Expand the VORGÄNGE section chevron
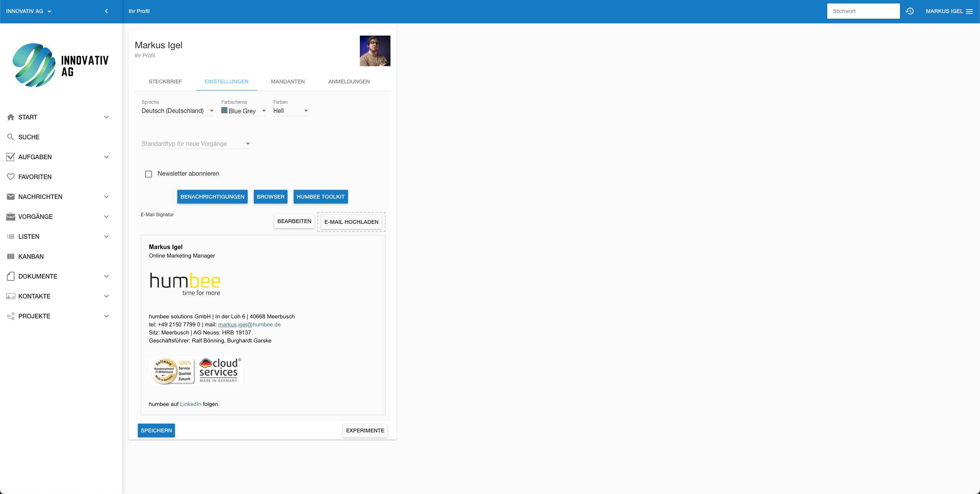The height and width of the screenshot is (494, 980). 106,217
